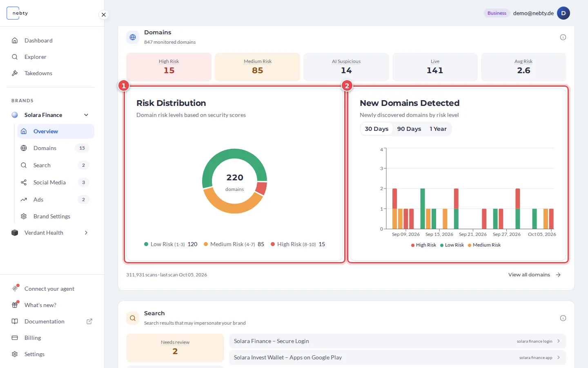Click the Documentation book icon
This screenshot has height=368, width=588.
[x=15, y=321]
